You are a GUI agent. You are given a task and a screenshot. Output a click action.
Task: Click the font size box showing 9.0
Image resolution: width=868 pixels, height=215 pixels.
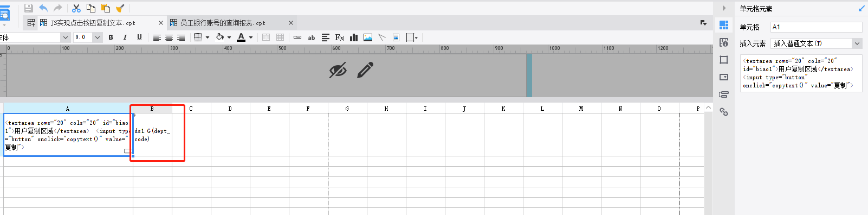83,37
